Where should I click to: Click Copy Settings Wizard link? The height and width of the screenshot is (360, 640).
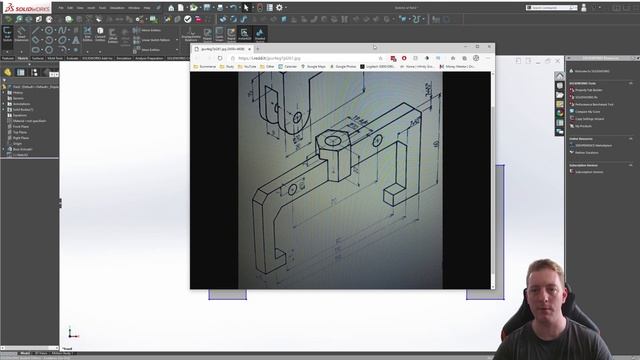click(590, 119)
